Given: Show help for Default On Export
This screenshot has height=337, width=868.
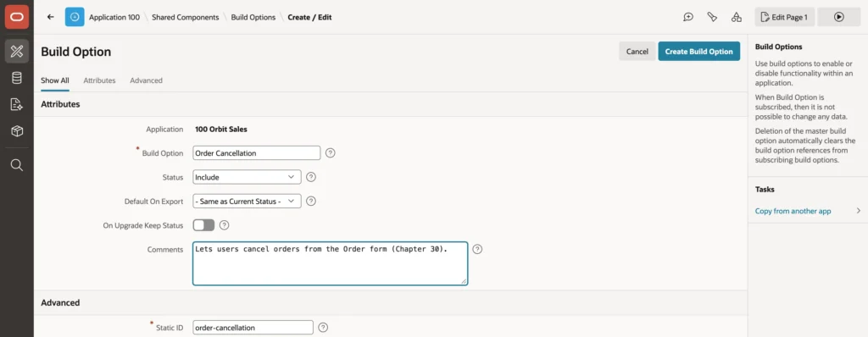Looking at the screenshot, I should (x=311, y=202).
